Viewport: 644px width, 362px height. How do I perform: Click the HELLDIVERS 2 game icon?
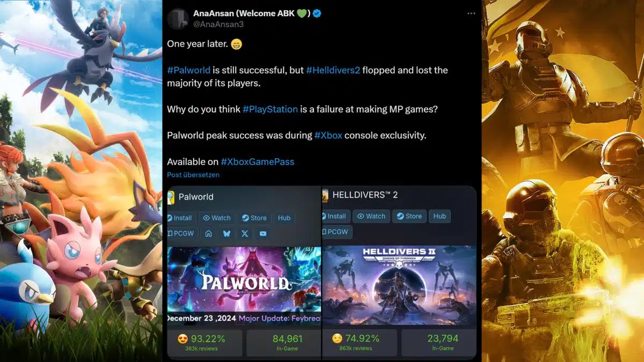tap(325, 196)
